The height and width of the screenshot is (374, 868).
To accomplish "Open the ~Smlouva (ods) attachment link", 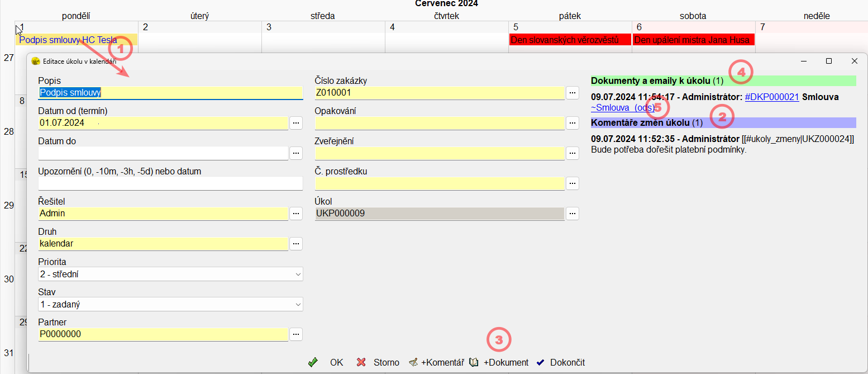I will coord(622,107).
